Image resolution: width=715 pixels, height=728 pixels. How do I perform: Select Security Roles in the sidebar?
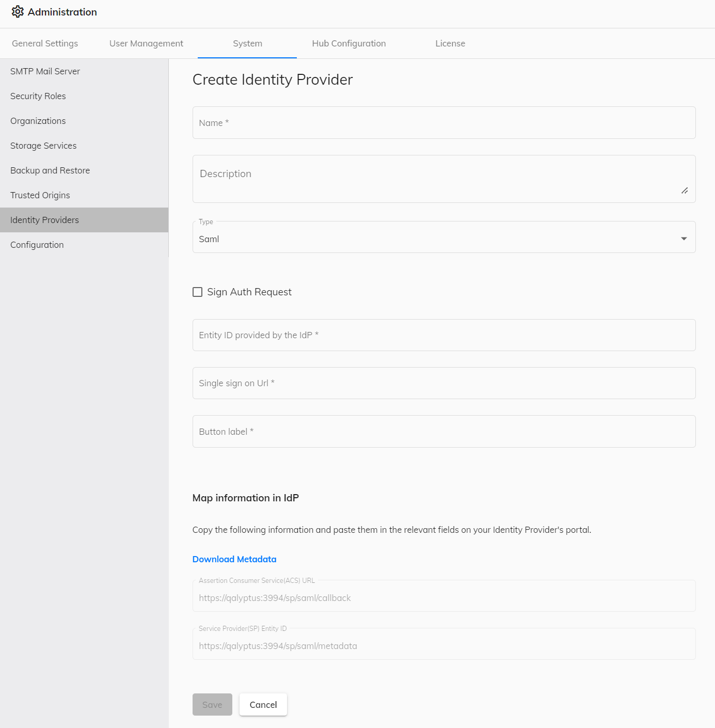click(38, 96)
